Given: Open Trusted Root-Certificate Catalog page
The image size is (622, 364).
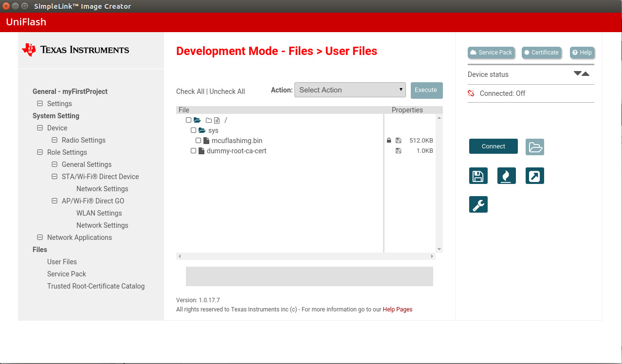Looking at the screenshot, I should pyautogui.click(x=96, y=286).
